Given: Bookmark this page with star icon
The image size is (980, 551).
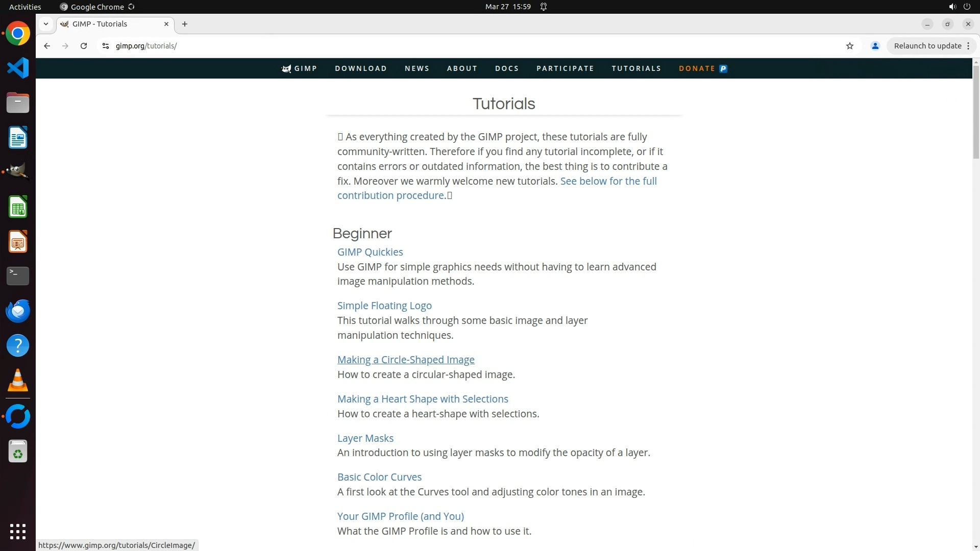Looking at the screenshot, I should [x=850, y=46].
